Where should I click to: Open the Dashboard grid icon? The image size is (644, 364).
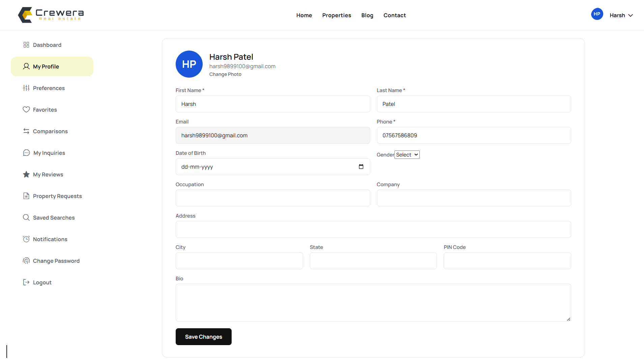coord(26,45)
